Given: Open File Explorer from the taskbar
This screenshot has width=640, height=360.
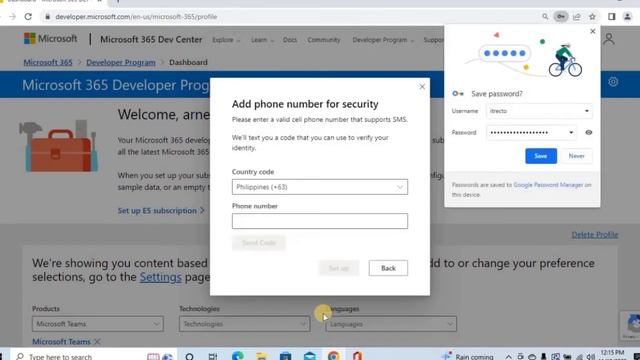Looking at the screenshot, I should click(262, 356).
